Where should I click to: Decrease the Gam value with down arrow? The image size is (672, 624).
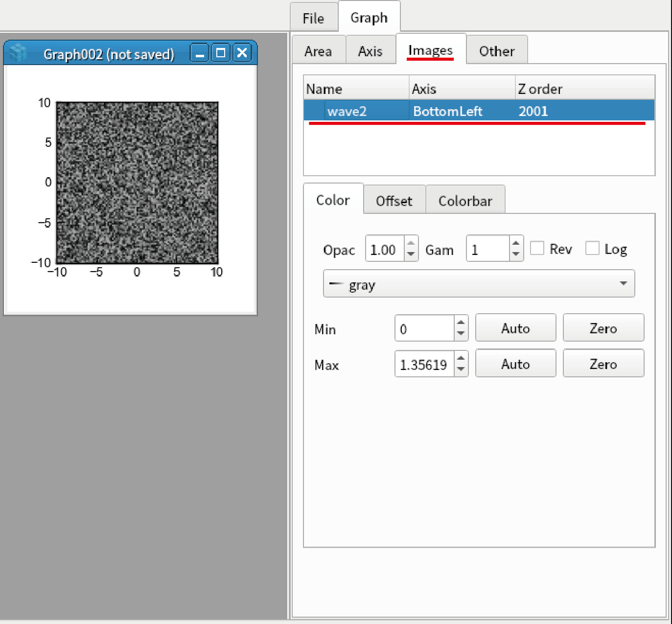[516, 254]
